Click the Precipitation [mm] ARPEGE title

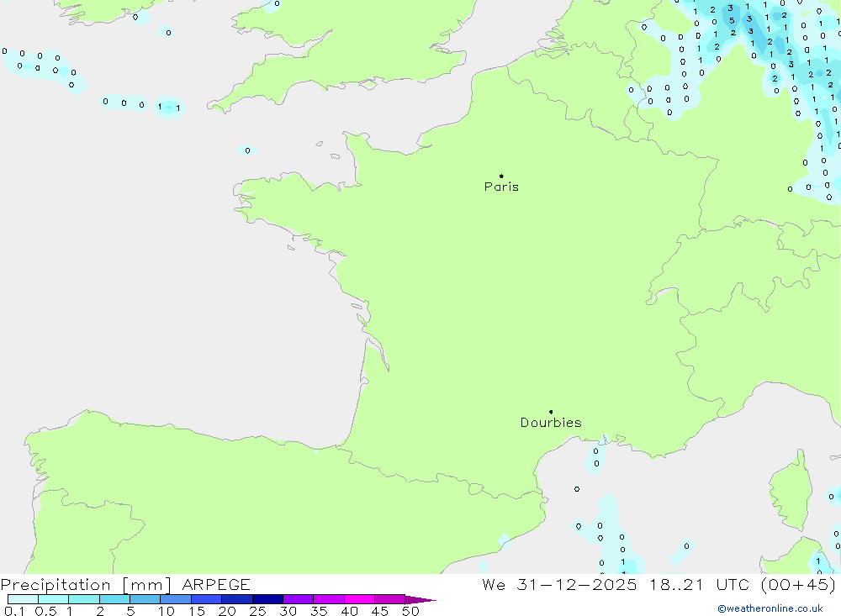click(125, 585)
